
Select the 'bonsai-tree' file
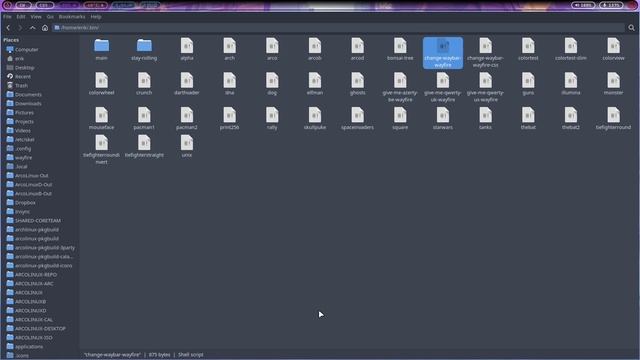click(400, 50)
